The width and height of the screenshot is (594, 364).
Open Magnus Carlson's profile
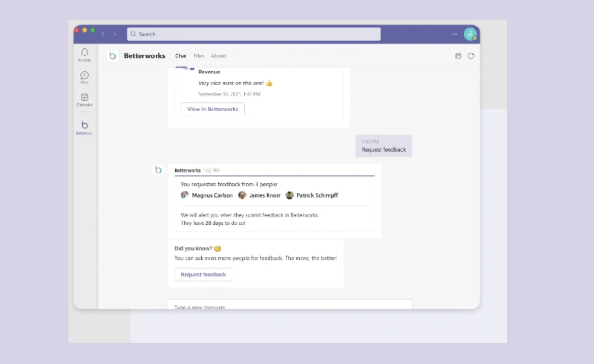click(213, 195)
